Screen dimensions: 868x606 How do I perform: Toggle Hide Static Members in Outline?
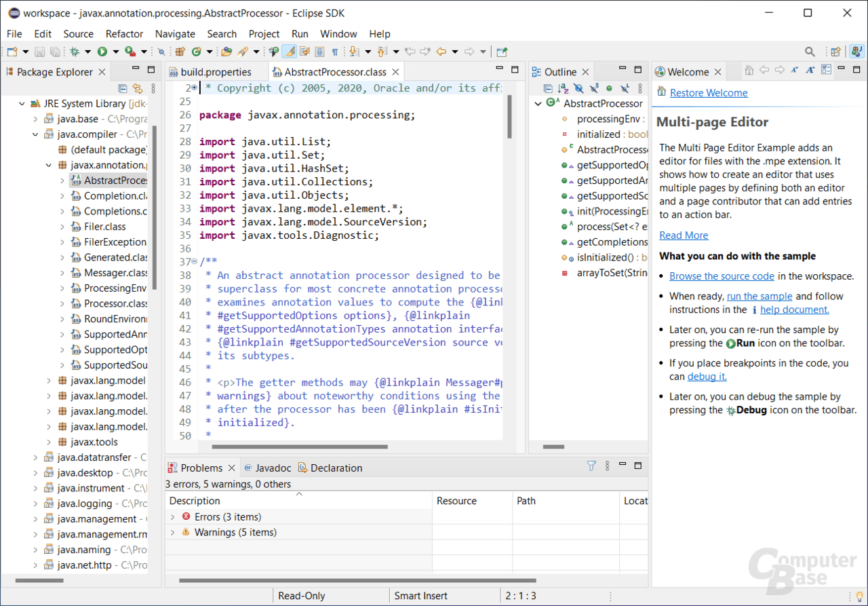(x=594, y=88)
